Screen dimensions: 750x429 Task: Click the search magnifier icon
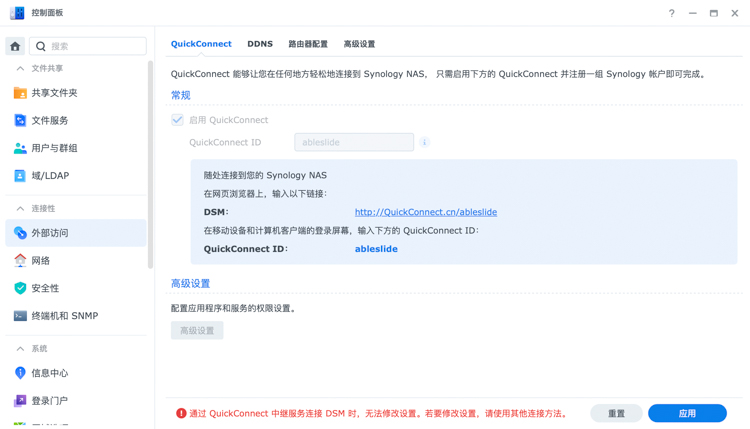[41, 46]
